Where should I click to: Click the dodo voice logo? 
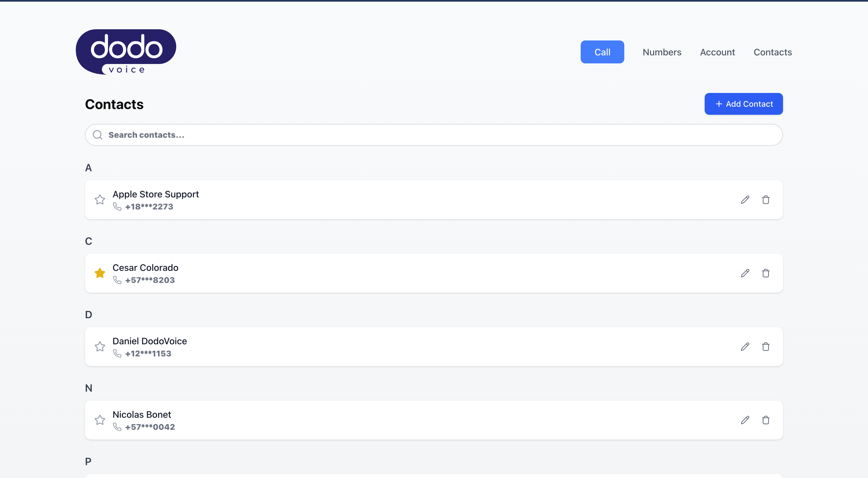(x=126, y=52)
